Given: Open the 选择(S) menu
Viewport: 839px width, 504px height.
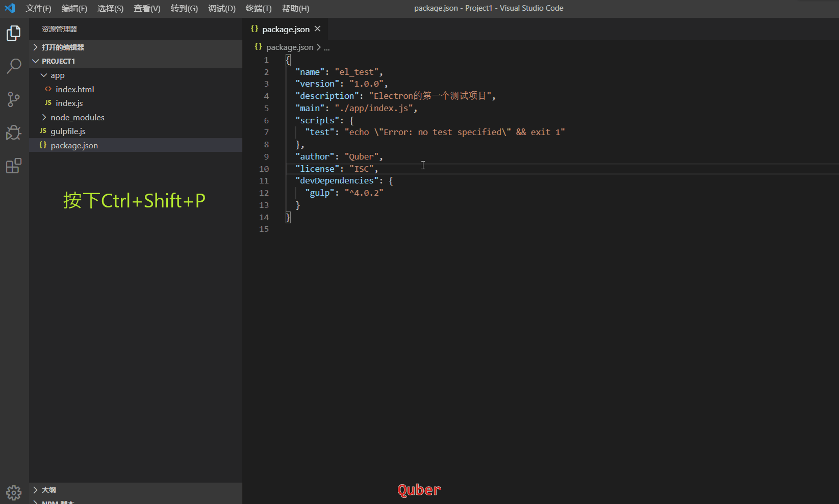Looking at the screenshot, I should 111,8.
